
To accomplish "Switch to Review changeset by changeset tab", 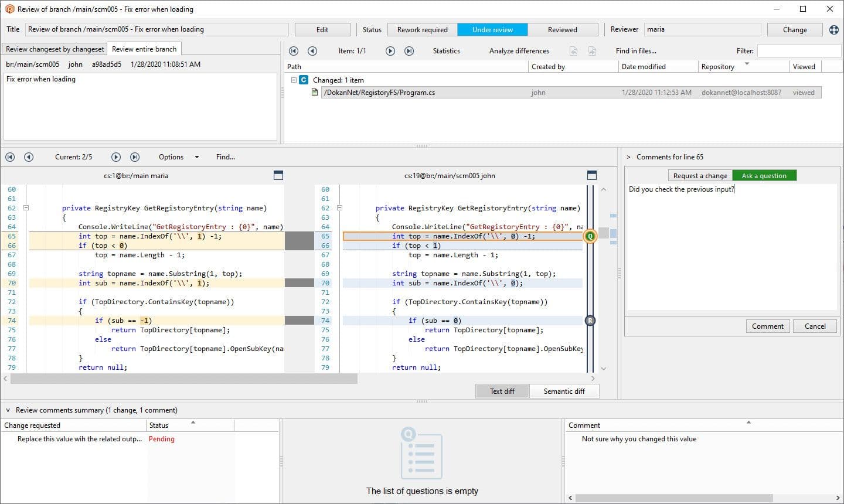I will [x=53, y=49].
